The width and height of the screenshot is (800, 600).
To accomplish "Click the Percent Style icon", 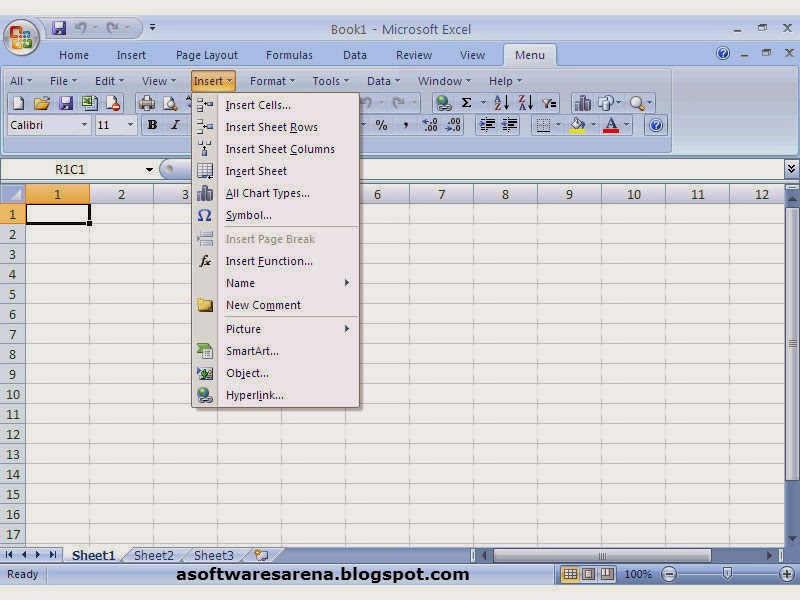I will 381,125.
